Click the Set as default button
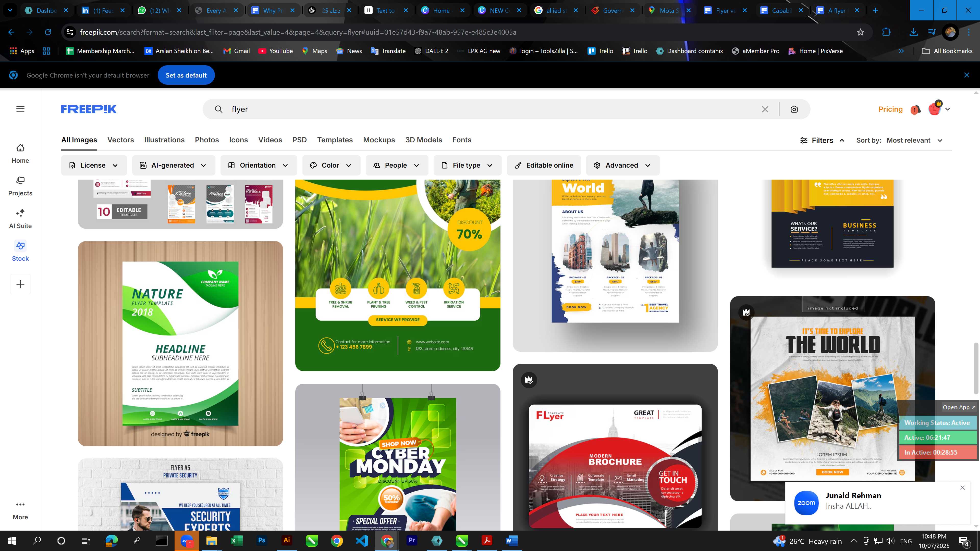 click(x=186, y=75)
